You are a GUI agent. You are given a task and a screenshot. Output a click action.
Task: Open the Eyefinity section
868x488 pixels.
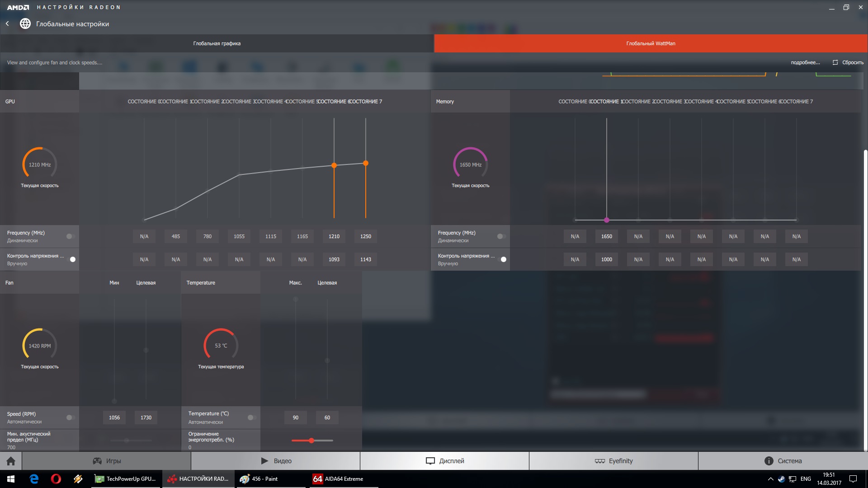click(613, 461)
